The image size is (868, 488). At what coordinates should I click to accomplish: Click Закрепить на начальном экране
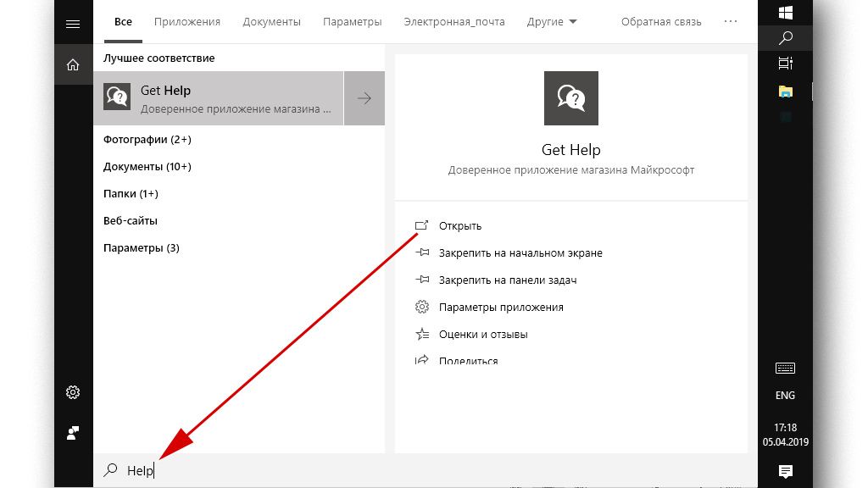(520, 252)
